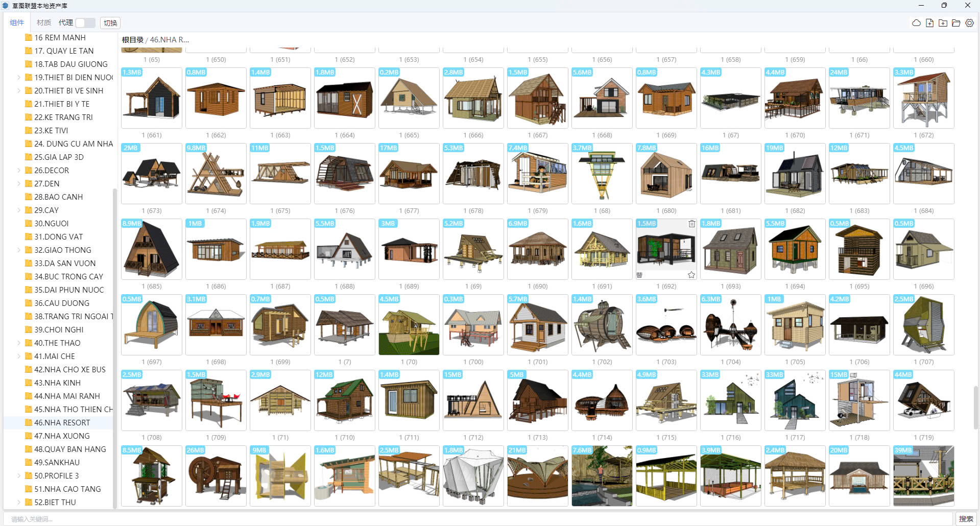
Task: Expand the 40.THE THAO folder
Action: 19,343
